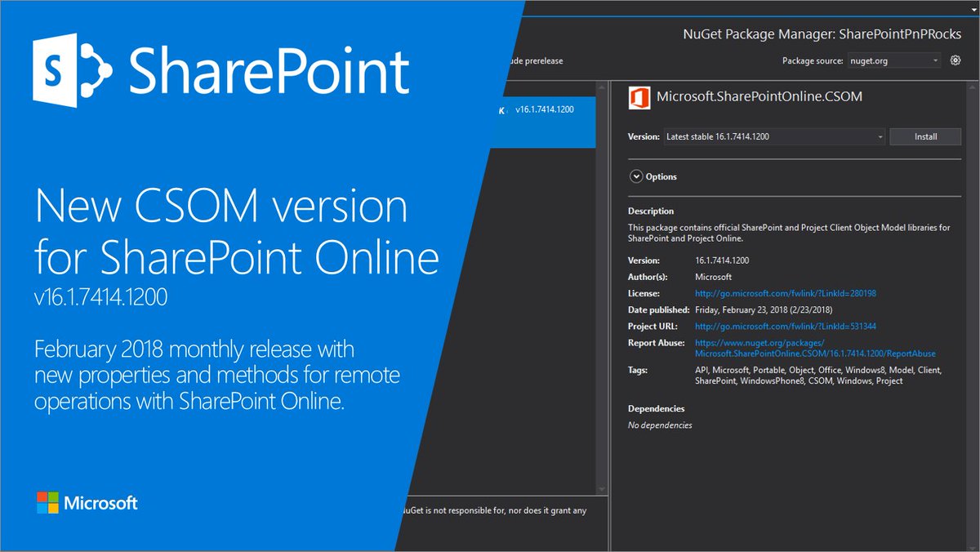This screenshot has height=552, width=980.
Task: Open the Package source nuget.org dropdown
Action: (x=893, y=60)
